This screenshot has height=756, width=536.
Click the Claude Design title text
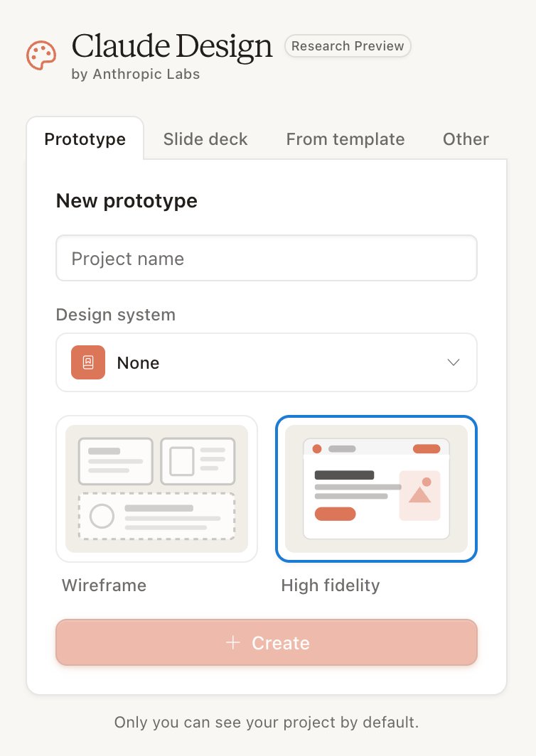tap(172, 47)
